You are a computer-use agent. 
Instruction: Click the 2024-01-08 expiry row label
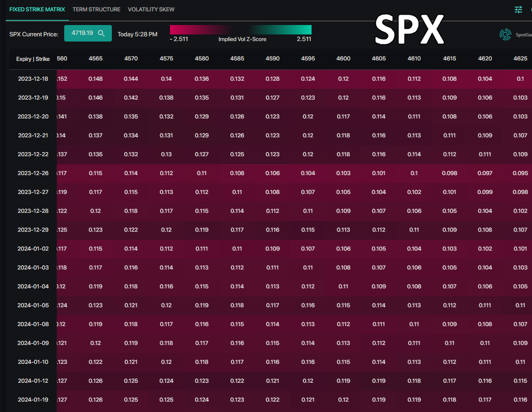(x=33, y=324)
